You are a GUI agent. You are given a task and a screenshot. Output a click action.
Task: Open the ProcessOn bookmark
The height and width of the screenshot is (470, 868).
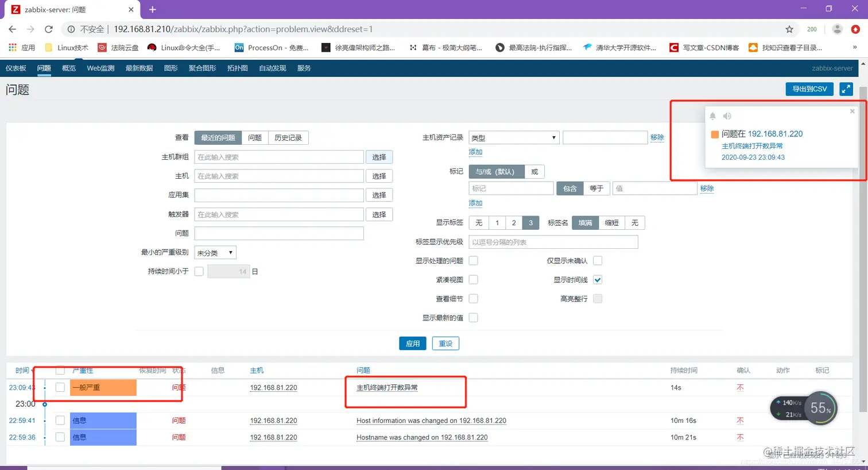coord(272,48)
